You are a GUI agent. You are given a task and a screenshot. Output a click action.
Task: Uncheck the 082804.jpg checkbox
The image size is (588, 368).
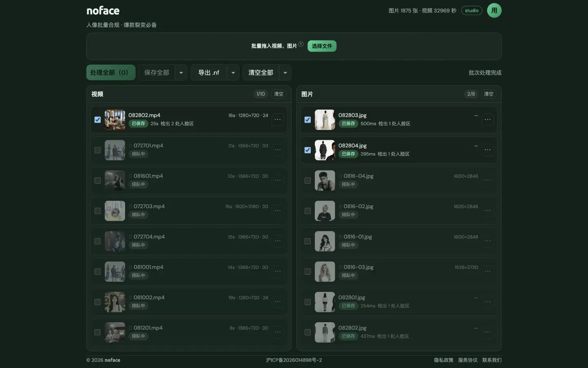coord(307,150)
